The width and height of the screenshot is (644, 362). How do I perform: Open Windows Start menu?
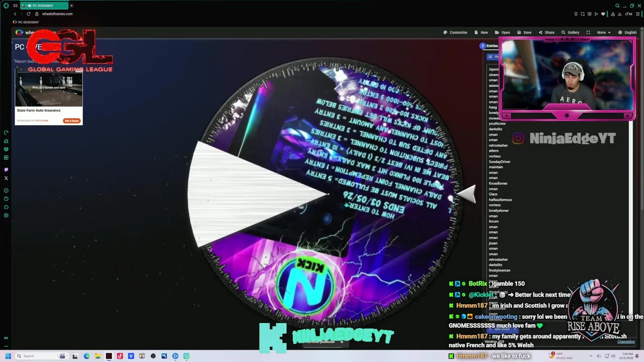click(8, 356)
